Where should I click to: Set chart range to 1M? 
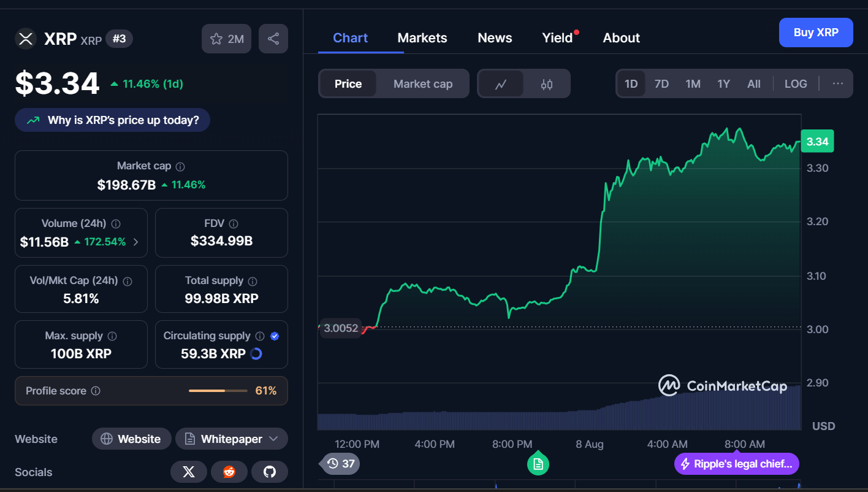tap(693, 84)
